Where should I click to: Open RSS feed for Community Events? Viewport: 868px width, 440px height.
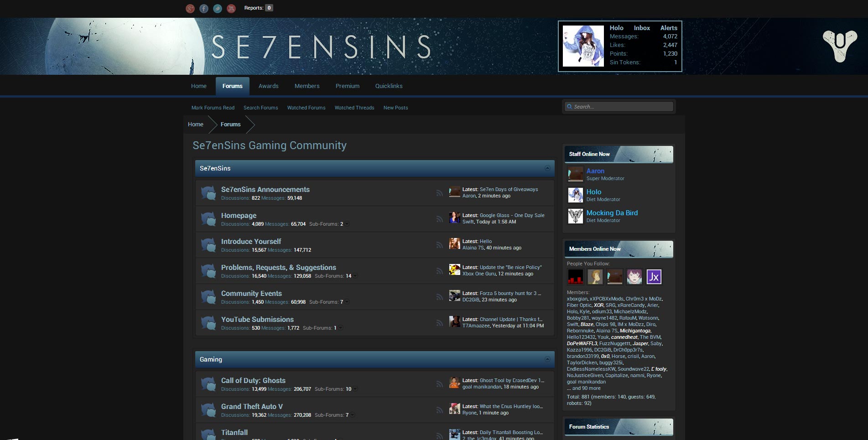point(439,297)
